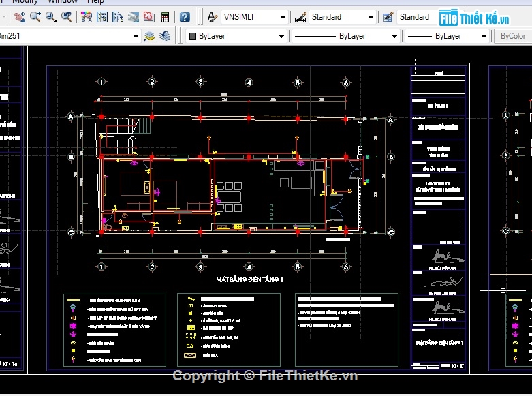532x396 pixels.
Task: Launch the QuickCalc calculator
Action: [x=165, y=16]
